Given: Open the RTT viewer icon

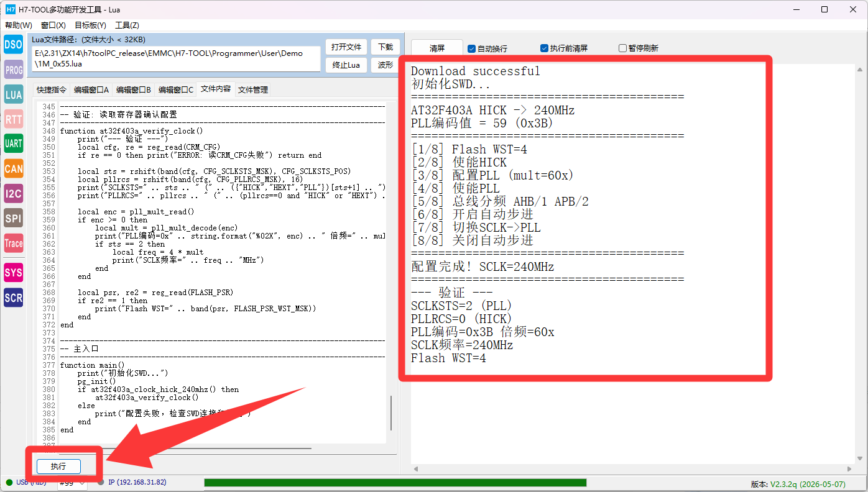Looking at the screenshot, I should (13, 119).
